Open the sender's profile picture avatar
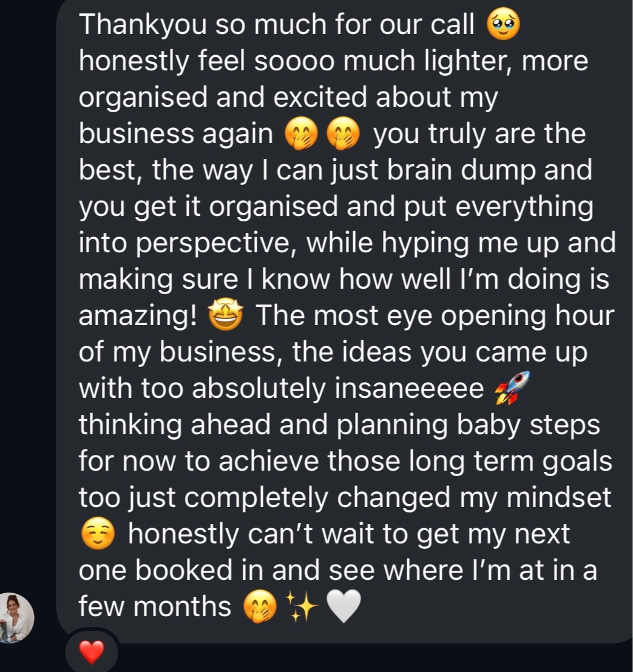The image size is (633, 672). 16,617
